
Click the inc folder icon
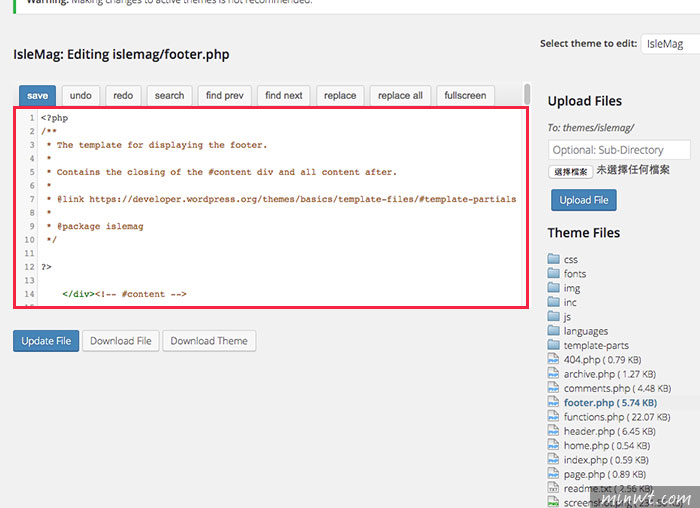554,302
